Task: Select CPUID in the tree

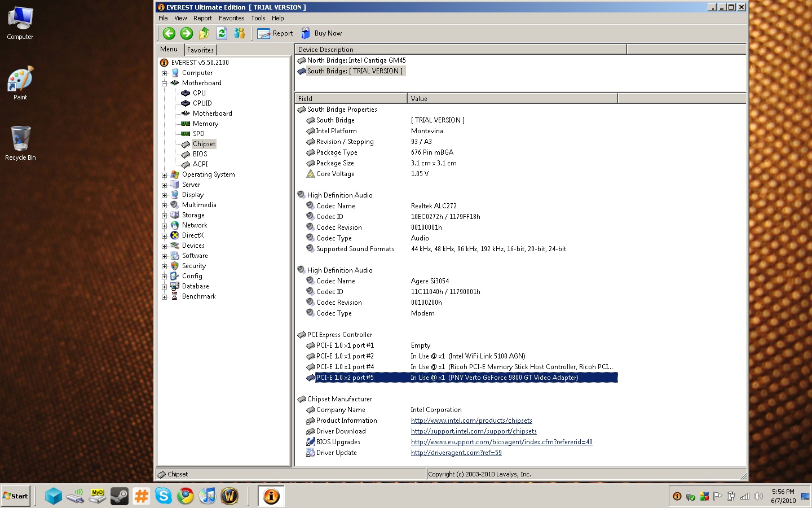Action: (x=202, y=103)
